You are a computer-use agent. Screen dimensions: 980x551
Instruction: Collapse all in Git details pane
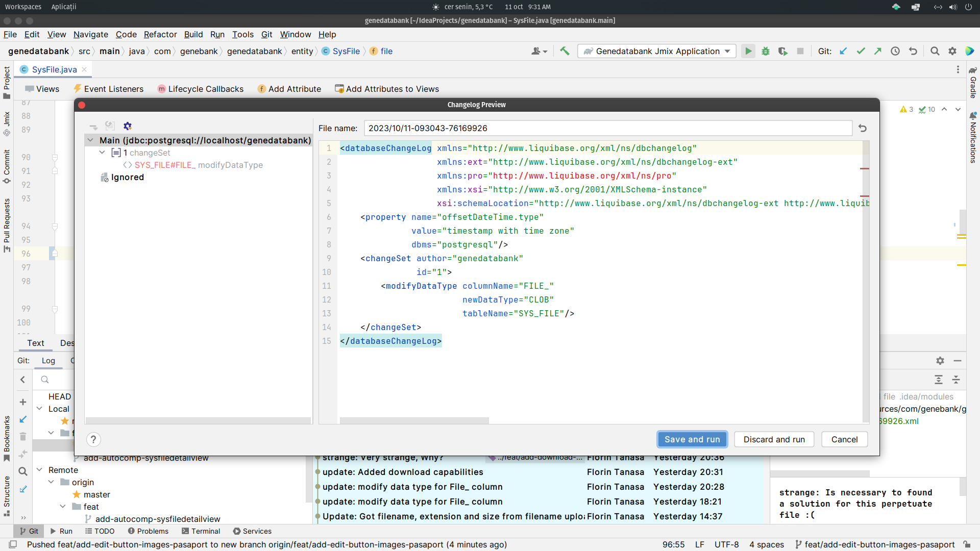pos(956,380)
